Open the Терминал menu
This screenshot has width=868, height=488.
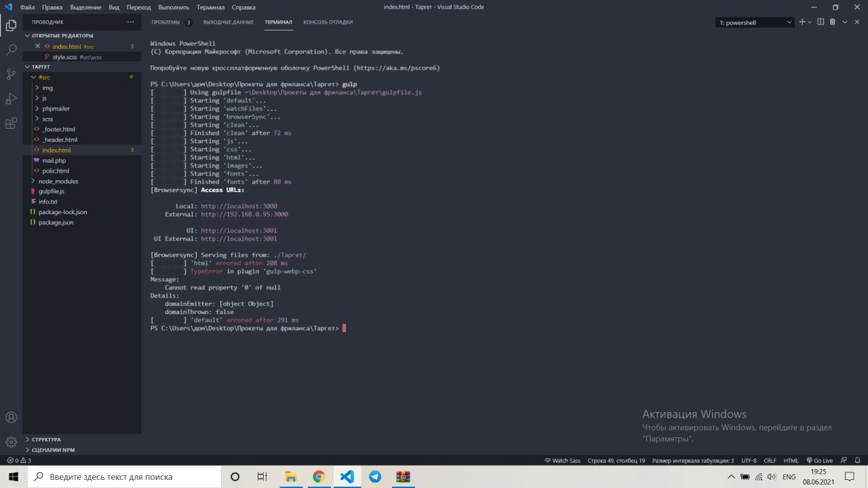[211, 7]
